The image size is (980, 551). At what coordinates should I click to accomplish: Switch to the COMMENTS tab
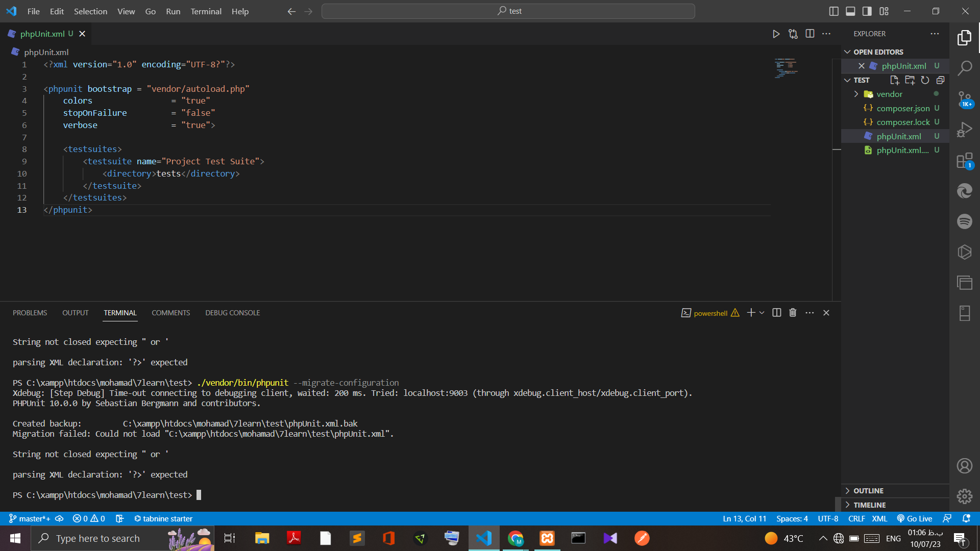pyautogui.click(x=170, y=313)
